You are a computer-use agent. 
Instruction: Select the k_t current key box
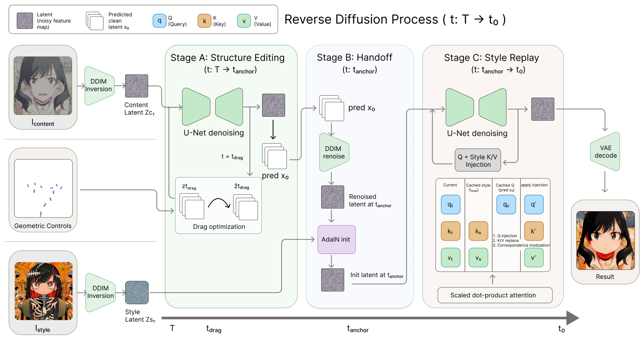450,231
